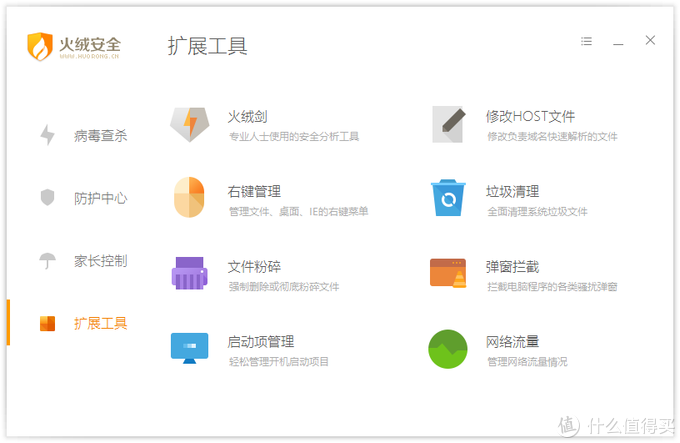
Task: Click the 轻松管理开机启动项目 description
Action: [279, 362]
